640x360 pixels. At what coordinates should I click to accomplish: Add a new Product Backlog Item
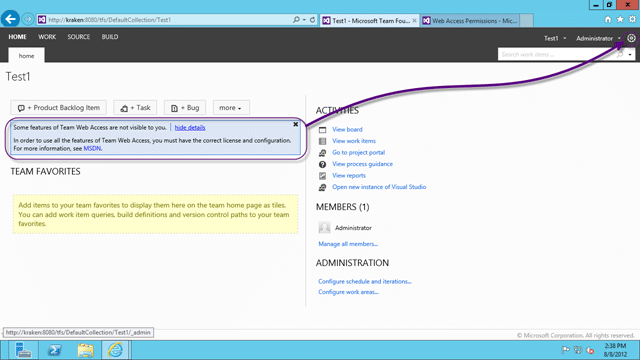pyautogui.click(x=58, y=108)
